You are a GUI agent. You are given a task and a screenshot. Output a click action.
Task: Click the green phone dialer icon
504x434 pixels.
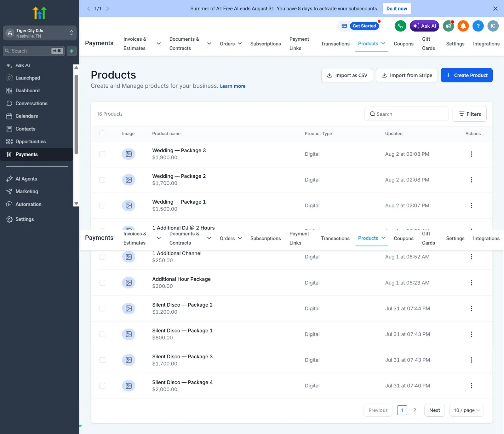(400, 26)
